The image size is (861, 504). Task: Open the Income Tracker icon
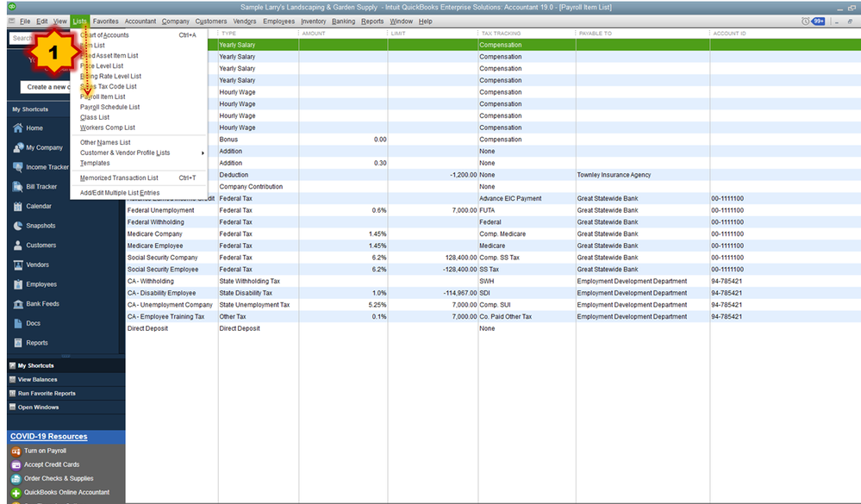pyautogui.click(x=17, y=167)
